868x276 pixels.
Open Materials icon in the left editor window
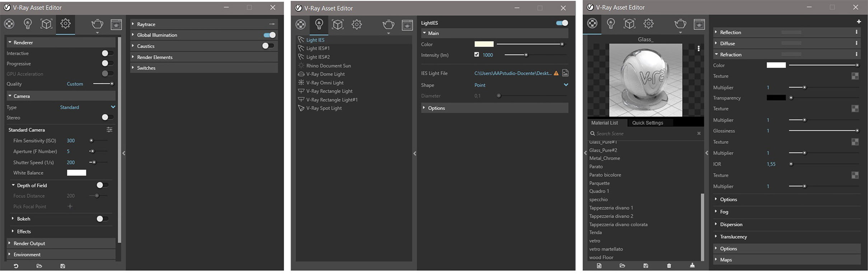pos(9,24)
